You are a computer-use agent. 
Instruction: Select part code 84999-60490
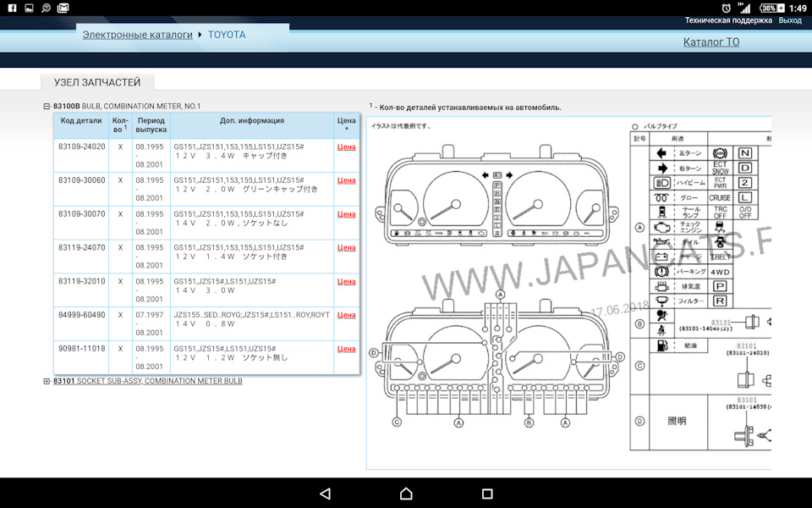click(x=81, y=315)
